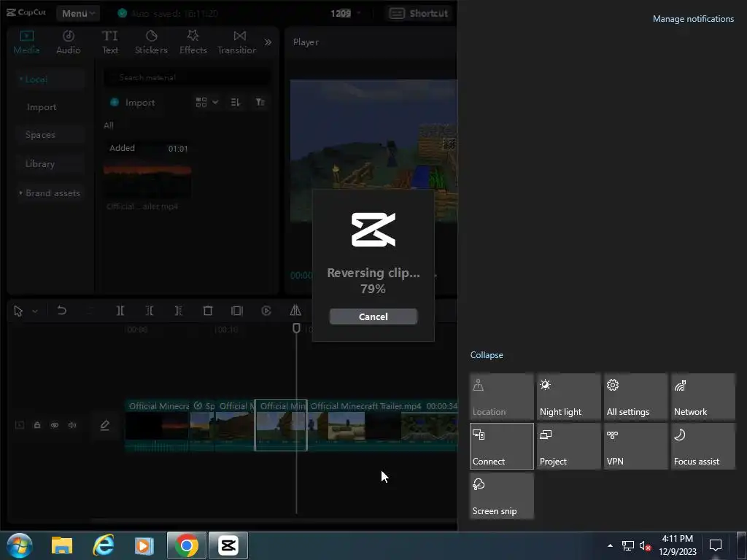The height and width of the screenshot is (560, 747).
Task: Open the Effects tab
Action: tap(193, 42)
